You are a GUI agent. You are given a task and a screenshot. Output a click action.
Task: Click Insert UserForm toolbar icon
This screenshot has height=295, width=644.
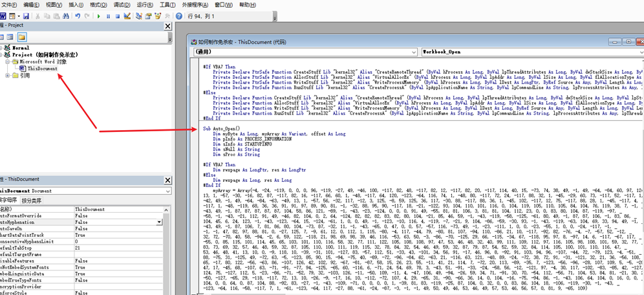tap(12, 16)
